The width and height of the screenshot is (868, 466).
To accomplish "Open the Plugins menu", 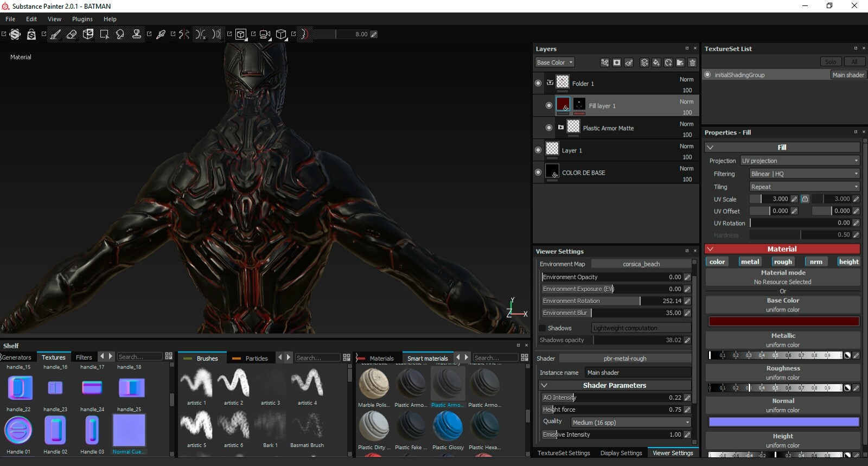I will [82, 19].
